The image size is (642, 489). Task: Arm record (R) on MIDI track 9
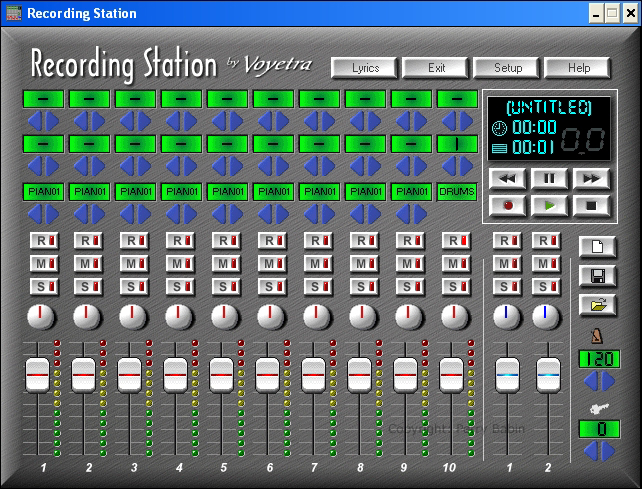tap(410, 241)
